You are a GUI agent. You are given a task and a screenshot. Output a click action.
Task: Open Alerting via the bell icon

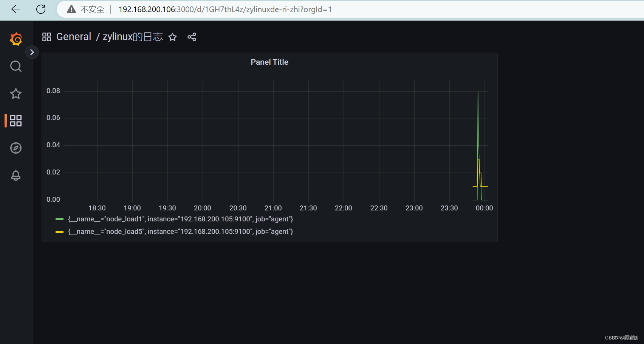tap(15, 175)
